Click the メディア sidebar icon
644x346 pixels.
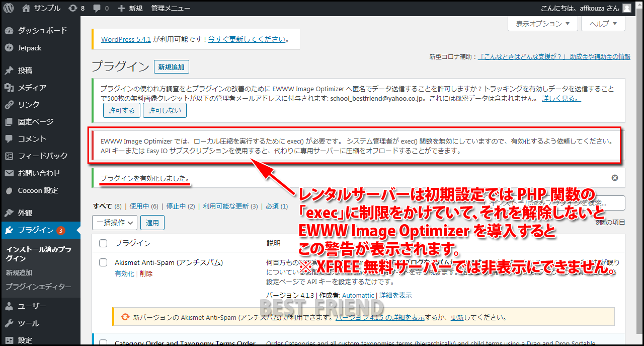click(9, 88)
